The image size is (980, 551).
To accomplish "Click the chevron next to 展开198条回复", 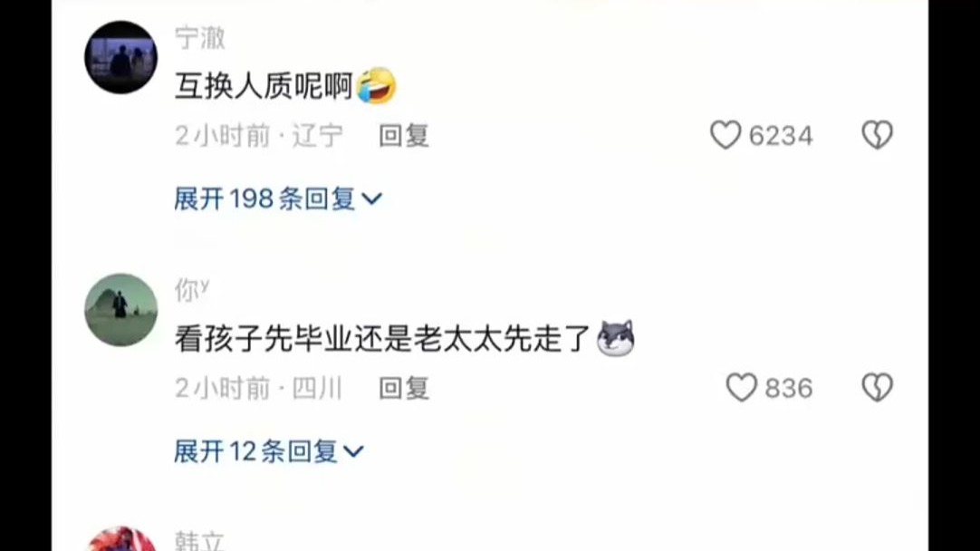I will 371,199.
